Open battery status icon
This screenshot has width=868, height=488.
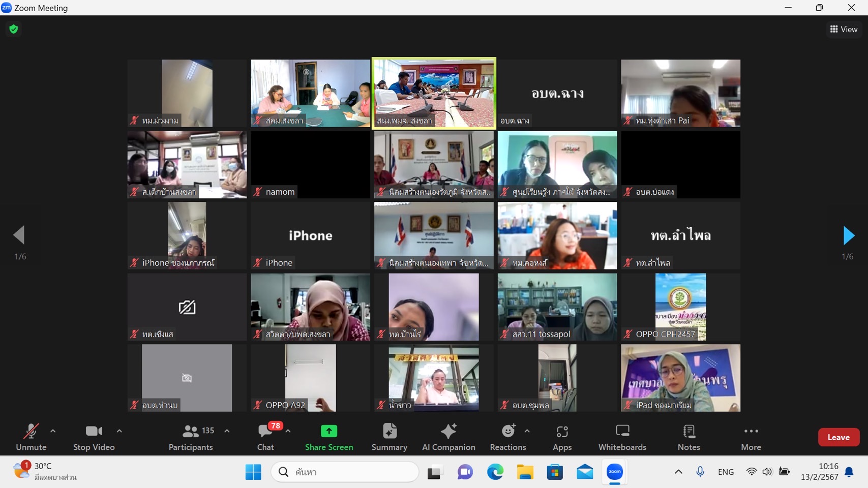coord(784,472)
